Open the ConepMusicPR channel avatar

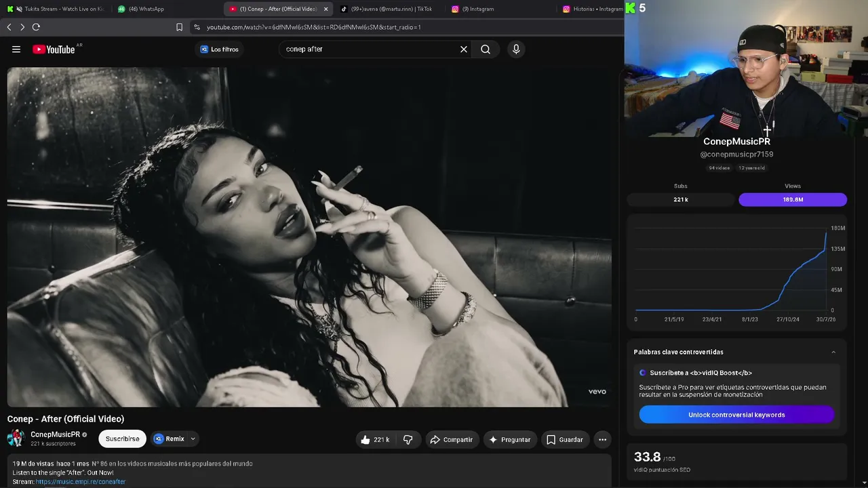coord(16,438)
